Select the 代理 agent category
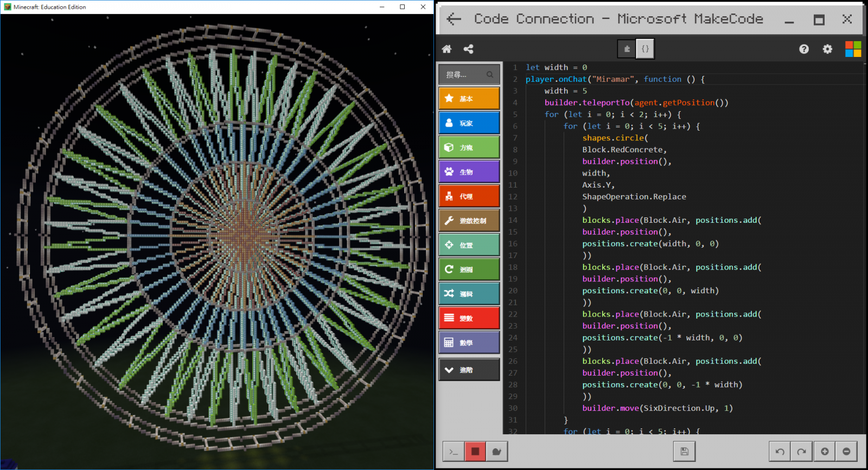This screenshot has height=470, width=868. 469,196
